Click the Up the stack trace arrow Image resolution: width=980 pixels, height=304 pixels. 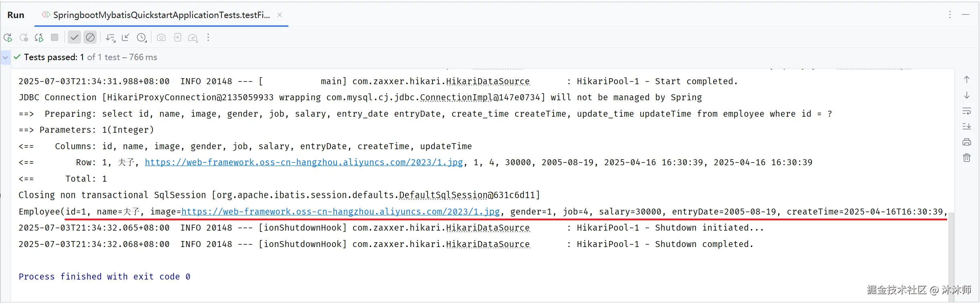coord(967,79)
